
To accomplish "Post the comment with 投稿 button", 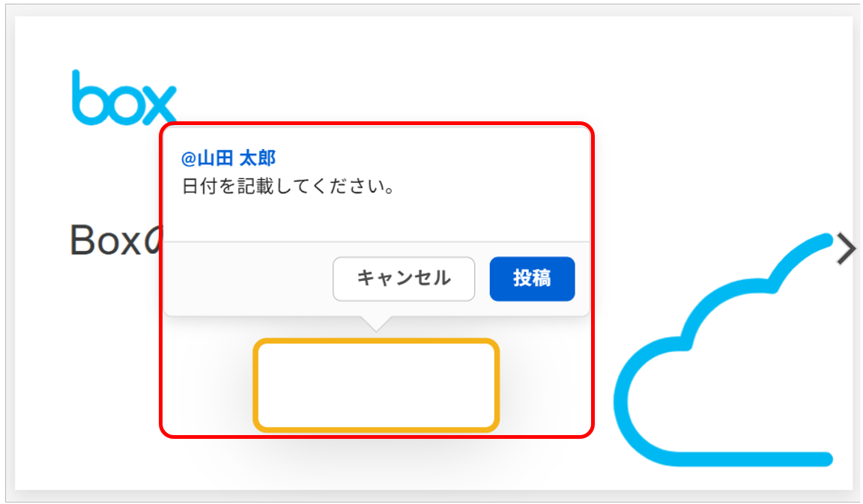I will [532, 279].
